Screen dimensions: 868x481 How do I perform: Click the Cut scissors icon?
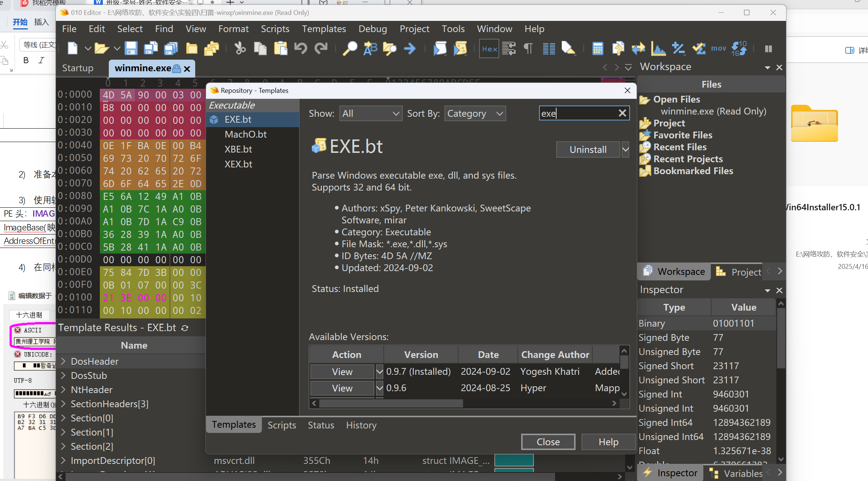[240, 48]
